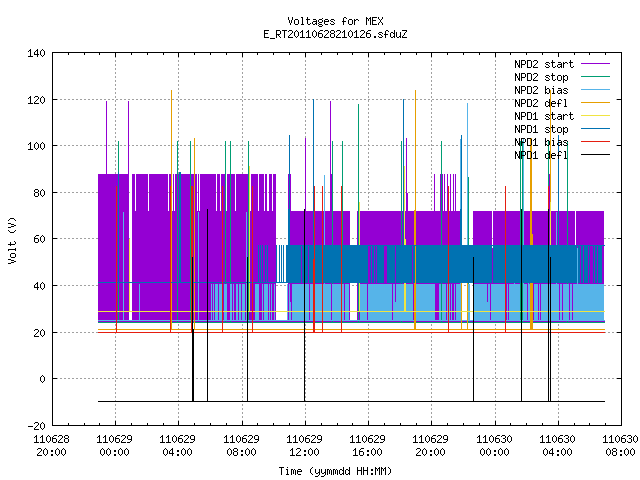Click the 110629 12:00 time tick label
640x480 pixels.
(304, 445)
